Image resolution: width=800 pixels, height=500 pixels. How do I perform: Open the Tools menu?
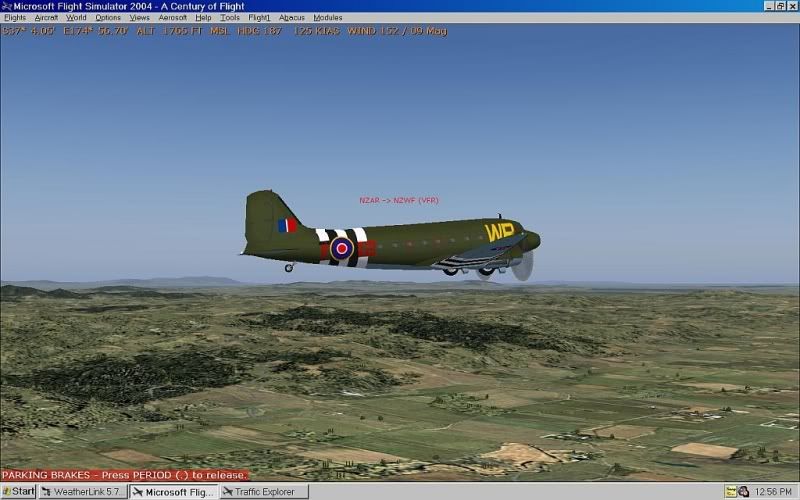coord(230,18)
